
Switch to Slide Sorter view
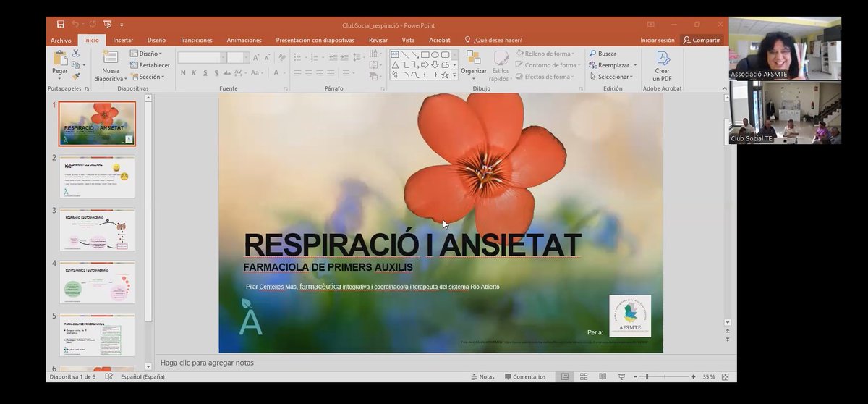coord(583,376)
